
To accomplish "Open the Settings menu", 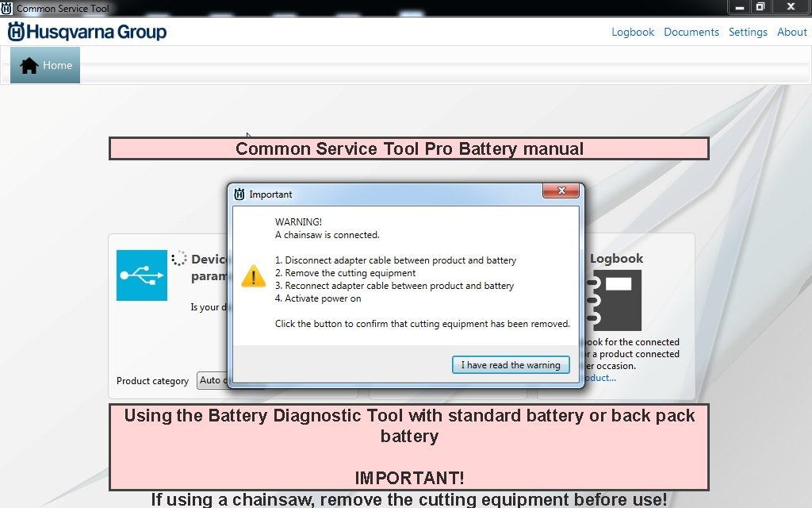I will click(x=748, y=32).
